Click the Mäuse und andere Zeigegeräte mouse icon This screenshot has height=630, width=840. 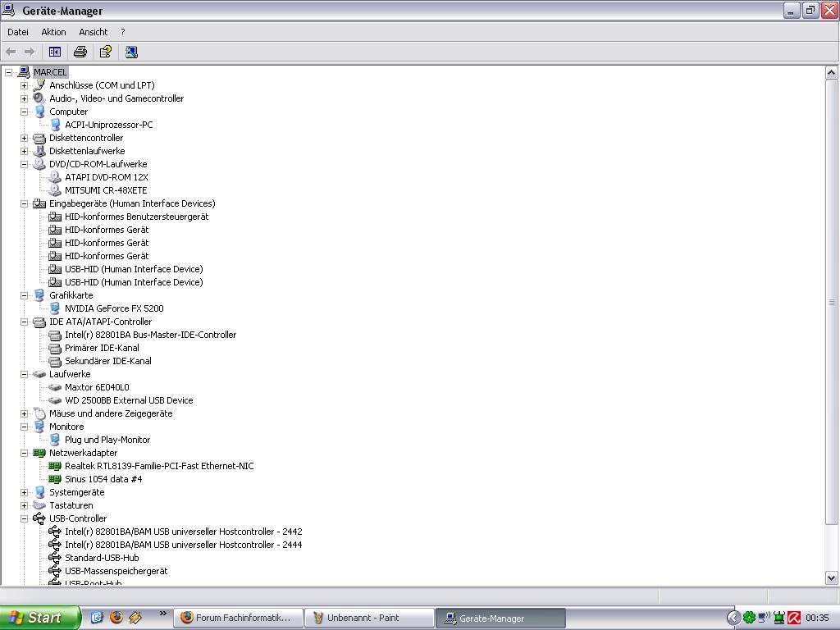click(x=39, y=413)
